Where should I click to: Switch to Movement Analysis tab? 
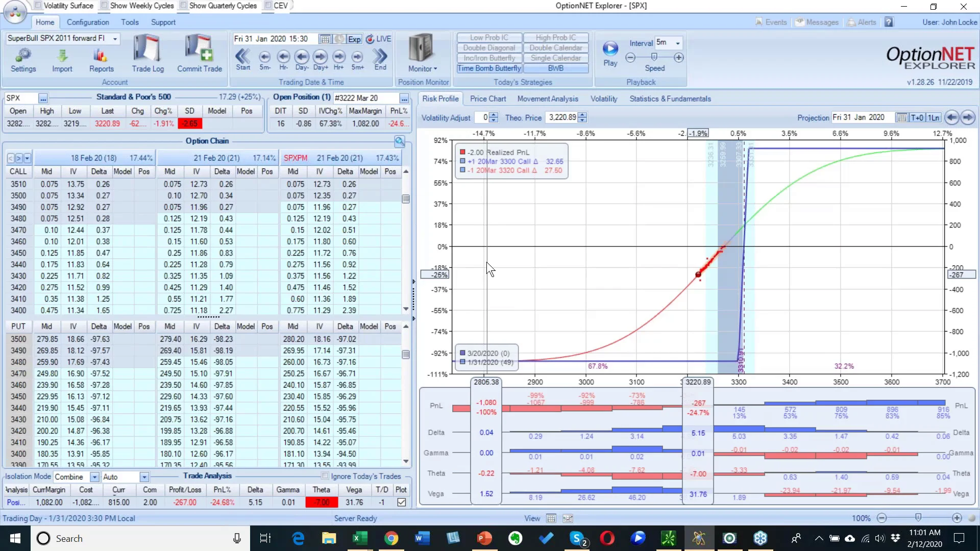pos(548,99)
